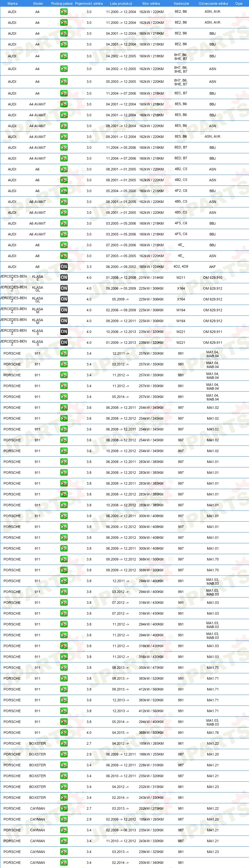The height and width of the screenshot is (868, 249).
Task: Select the PB icon in the Cayman 250kW row
Action: tap(64, 863)
